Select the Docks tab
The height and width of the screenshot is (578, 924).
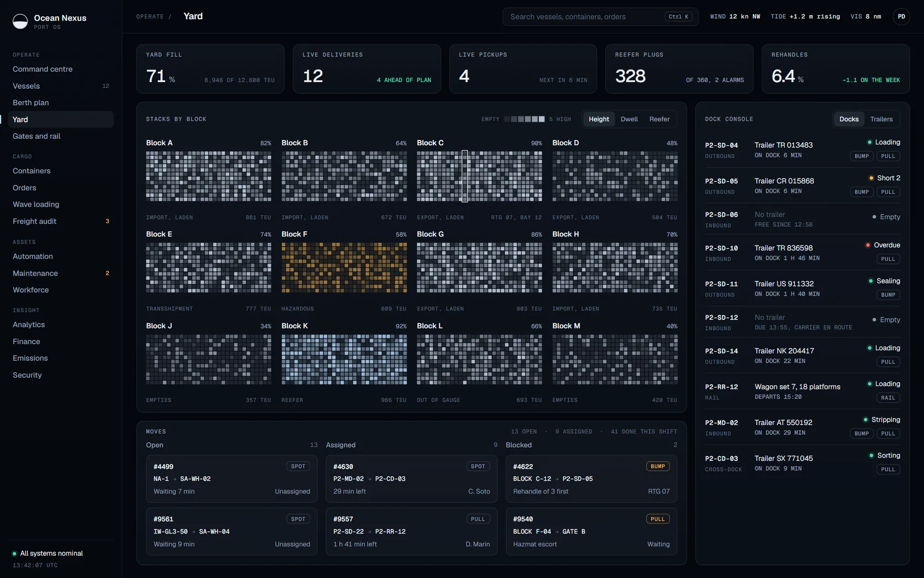coord(848,119)
